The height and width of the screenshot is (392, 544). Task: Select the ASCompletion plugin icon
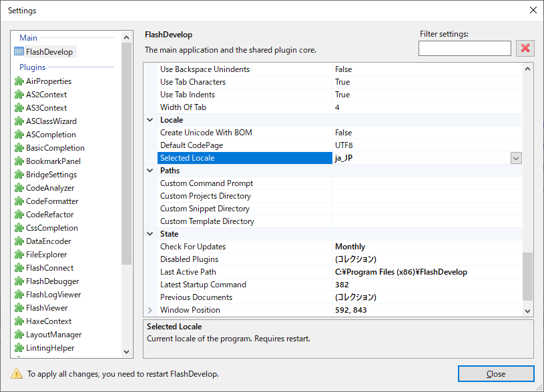19,135
